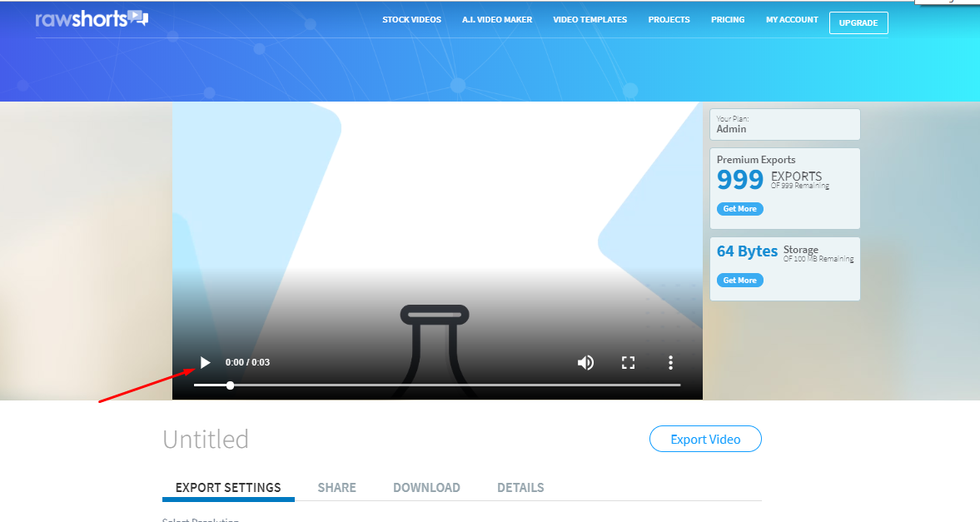This screenshot has width=980, height=522.
Task: Click the Export Video button
Action: pyautogui.click(x=705, y=439)
